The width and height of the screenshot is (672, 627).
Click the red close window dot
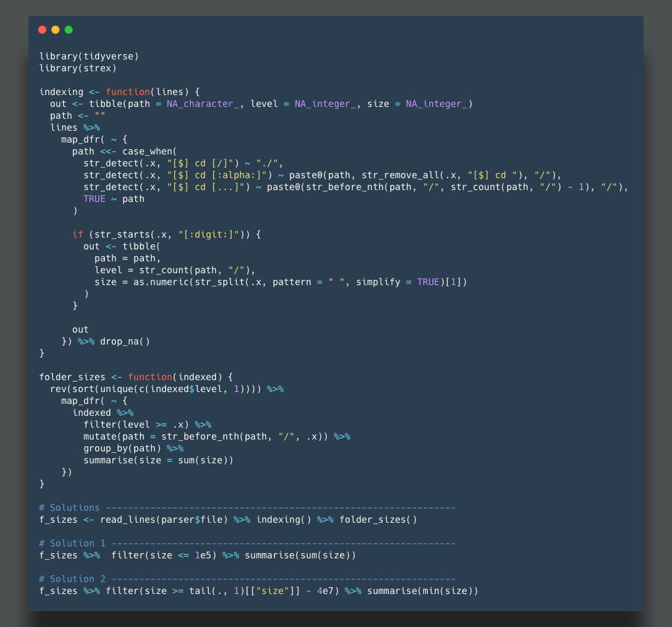tap(42, 30)
